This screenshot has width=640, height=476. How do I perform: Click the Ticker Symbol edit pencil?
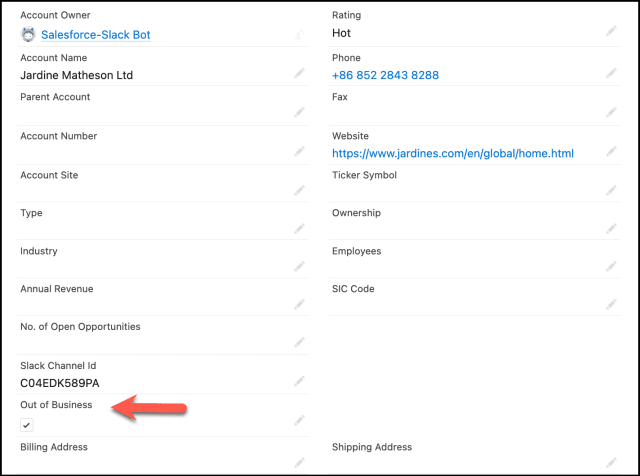(611, 190)
